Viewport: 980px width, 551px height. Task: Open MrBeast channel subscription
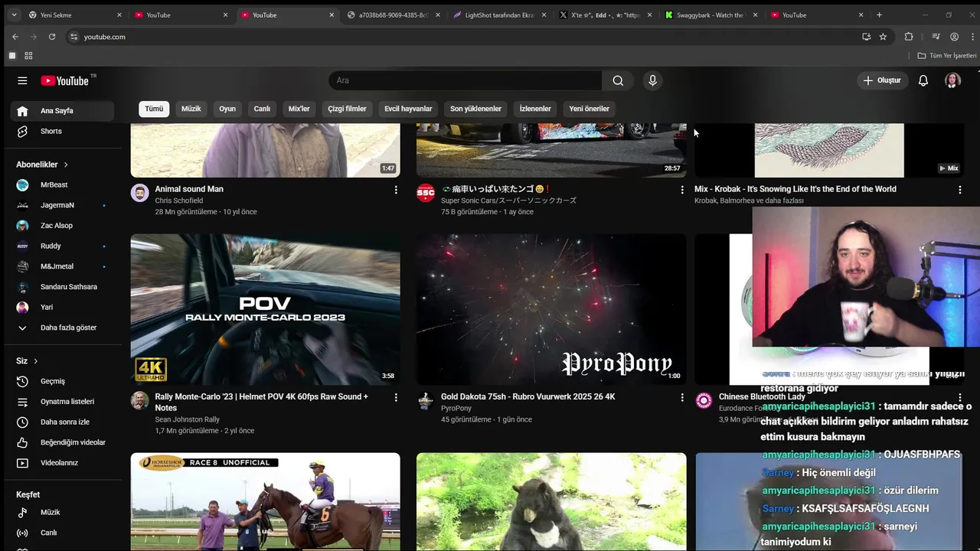pos(62,184)
